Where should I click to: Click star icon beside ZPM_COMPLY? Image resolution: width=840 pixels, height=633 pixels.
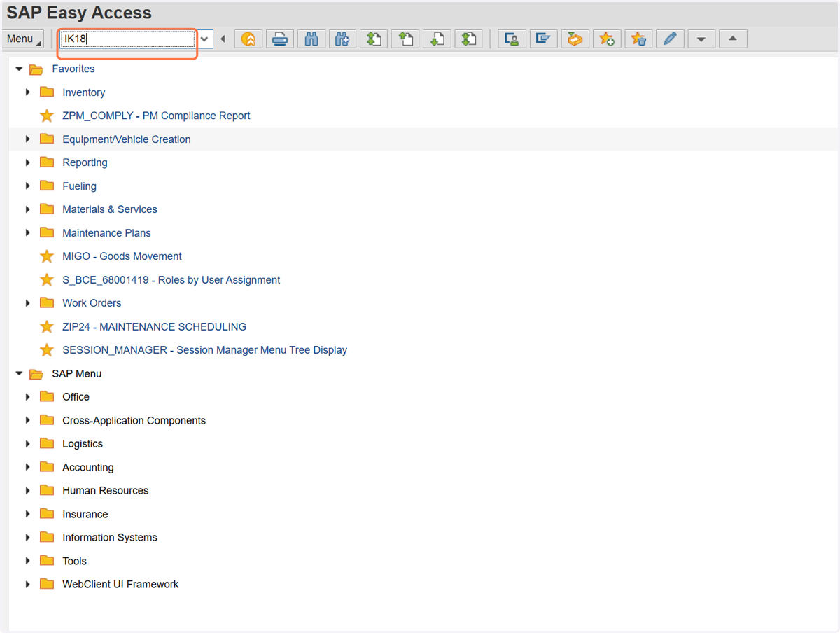(x=47, y=116)
